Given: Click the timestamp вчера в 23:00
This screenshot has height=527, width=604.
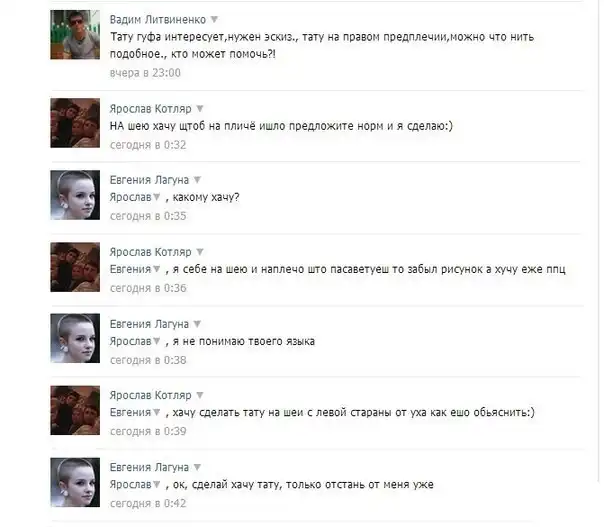Looking at the screenshot, I should (145, 73).
